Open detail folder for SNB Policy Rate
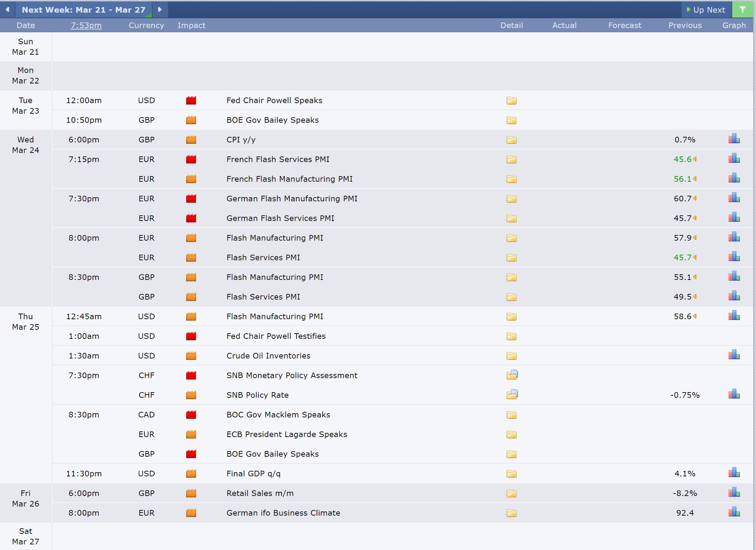The height and width of the screenshot is (550, 756). [512, 395]
